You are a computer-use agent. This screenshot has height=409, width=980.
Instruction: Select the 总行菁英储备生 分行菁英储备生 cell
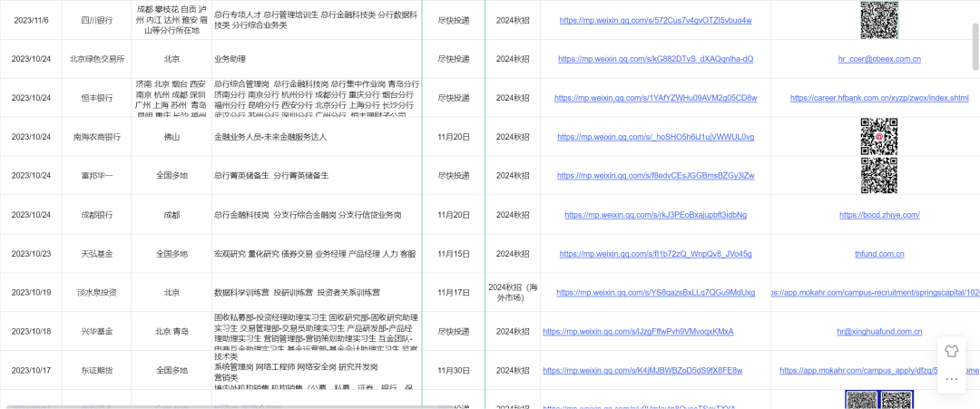click(x=317, y=176)
